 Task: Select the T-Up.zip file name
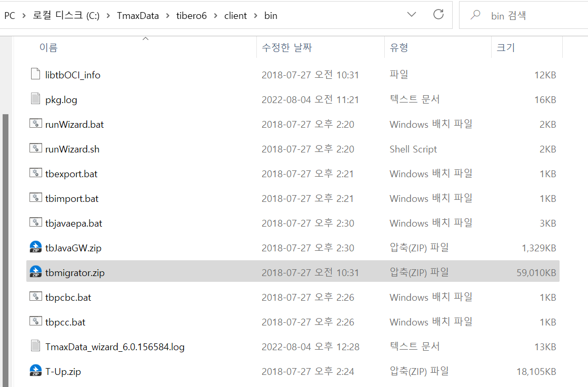(x=63, y=372)
